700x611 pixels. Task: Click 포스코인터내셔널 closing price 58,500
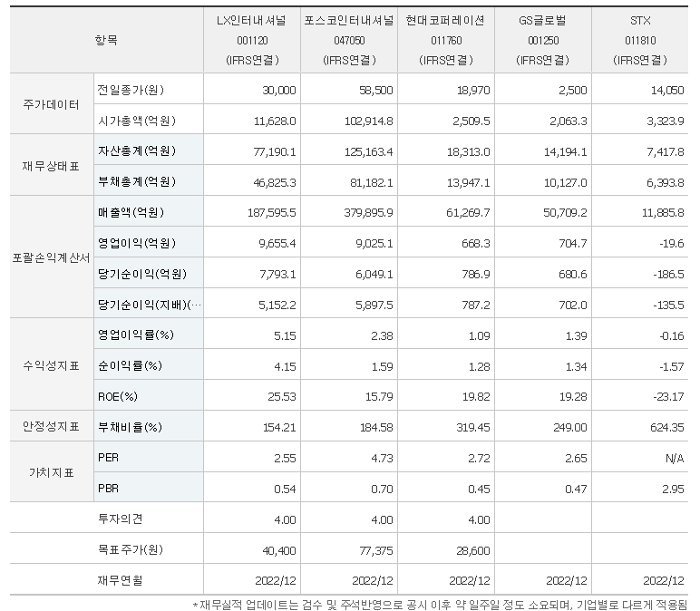tap(376, 91)
